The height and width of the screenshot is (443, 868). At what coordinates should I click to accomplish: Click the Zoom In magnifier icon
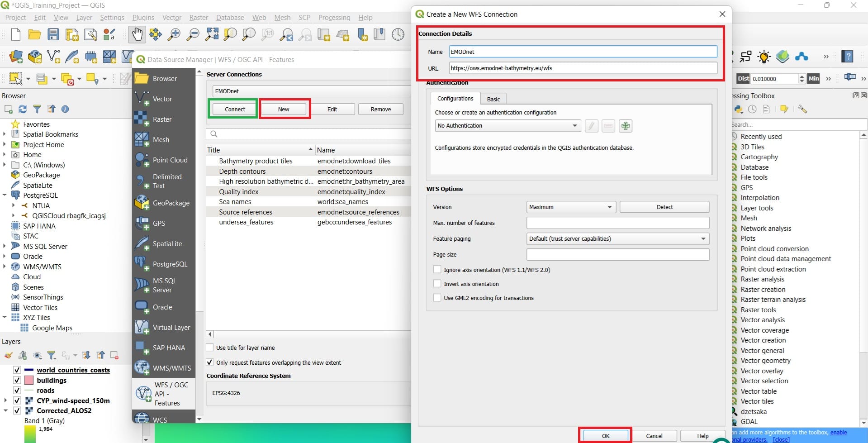pos(174,34)
